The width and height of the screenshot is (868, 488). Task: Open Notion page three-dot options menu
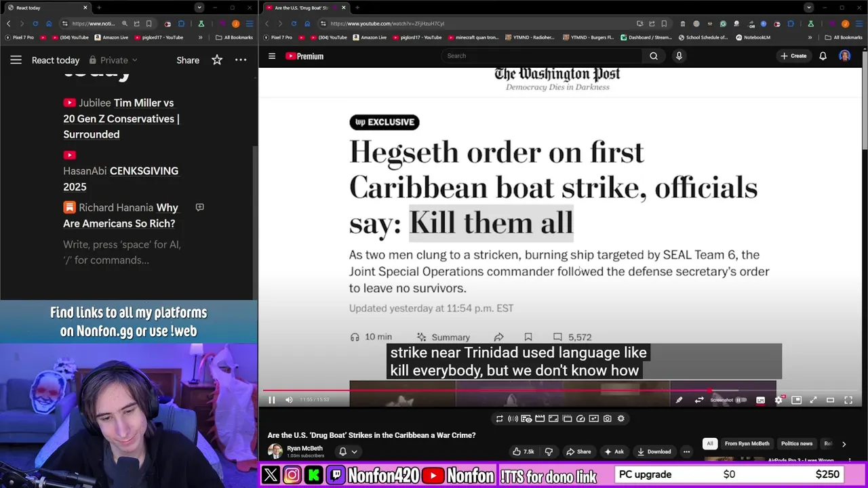click(241, 60)
